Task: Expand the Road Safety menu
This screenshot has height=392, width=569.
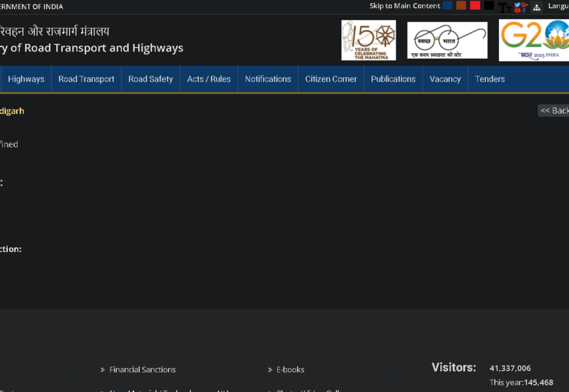Action: [x=150, y=79]
